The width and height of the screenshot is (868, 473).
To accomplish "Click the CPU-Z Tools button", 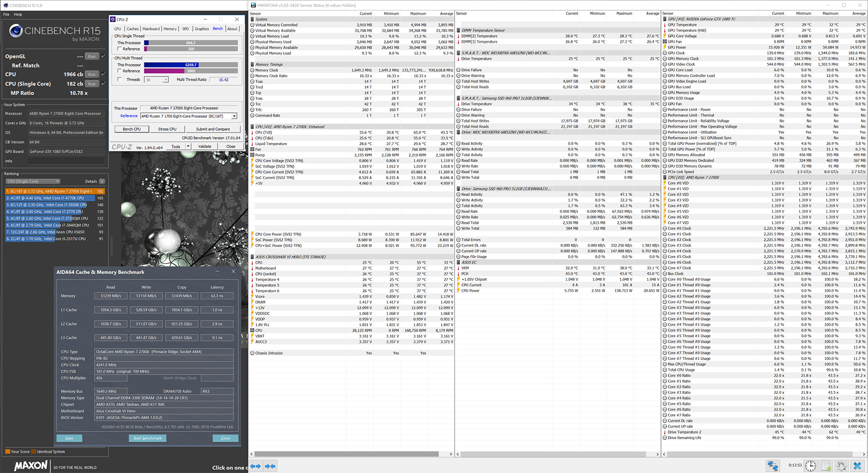I will 176,147.
